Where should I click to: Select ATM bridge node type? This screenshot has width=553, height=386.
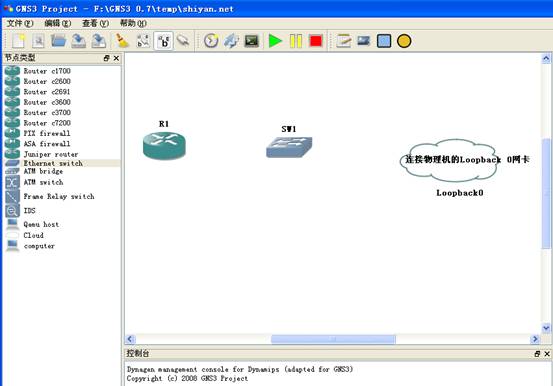(x=62, y=171)
